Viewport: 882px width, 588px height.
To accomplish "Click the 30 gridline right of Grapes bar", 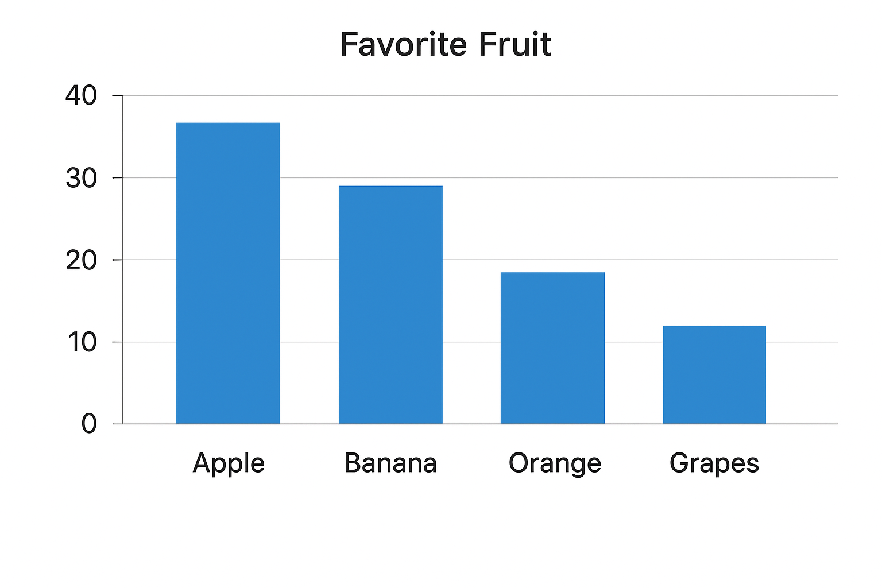I will tap(802, 178).
